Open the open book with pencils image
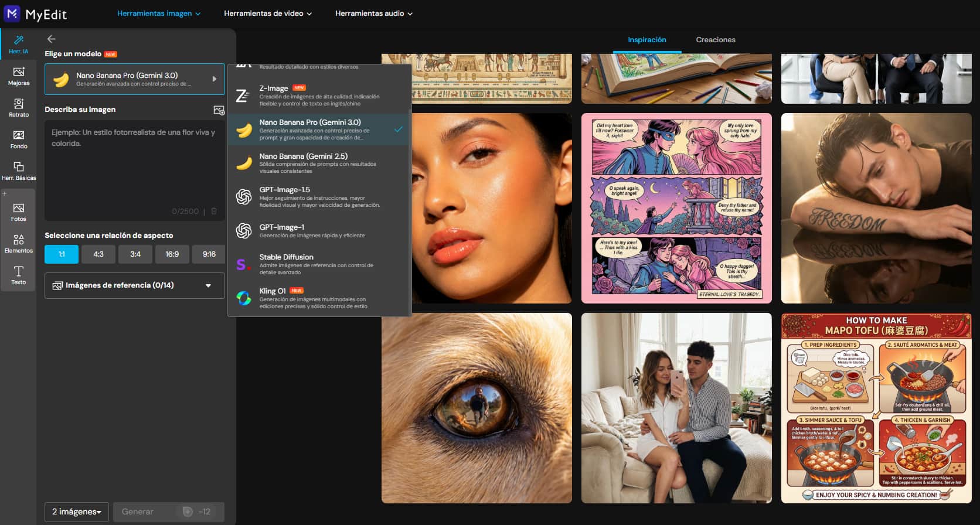 point(676,79)
